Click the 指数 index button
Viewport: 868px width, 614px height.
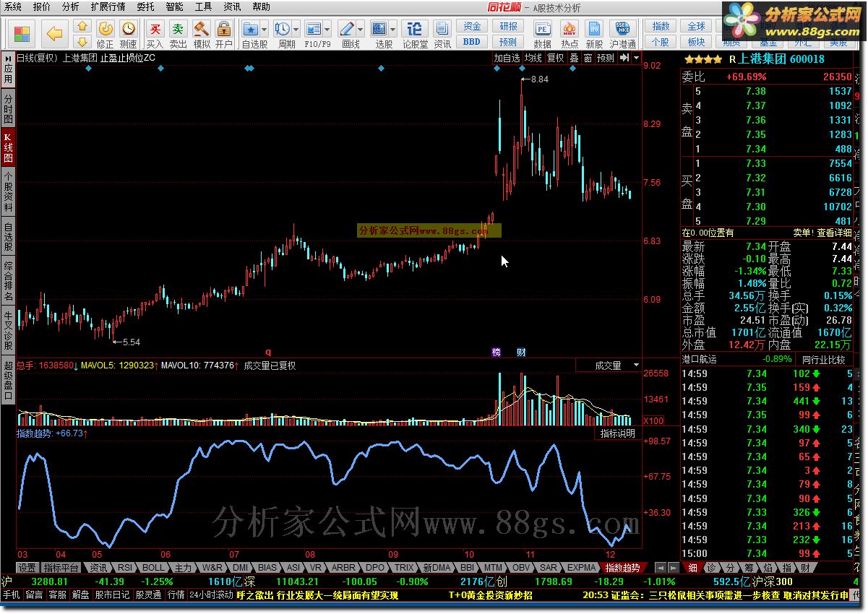tap(661, 27)
